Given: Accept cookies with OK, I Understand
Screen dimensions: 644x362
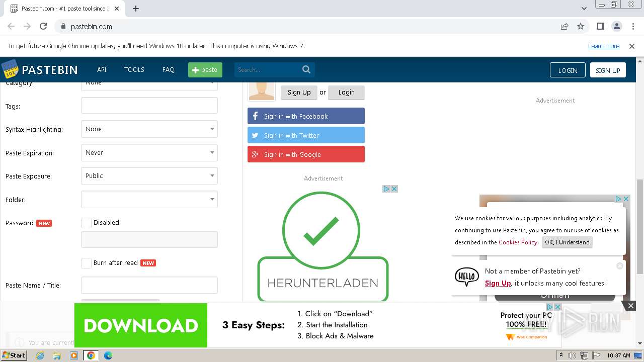Looking at the screenshot, I should click(x=567, y=242).
